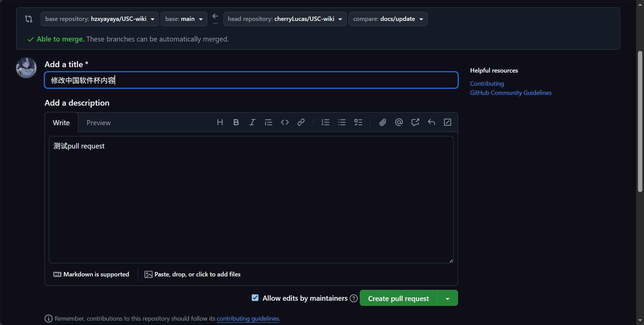Insert code formatting

coord(285,122)
